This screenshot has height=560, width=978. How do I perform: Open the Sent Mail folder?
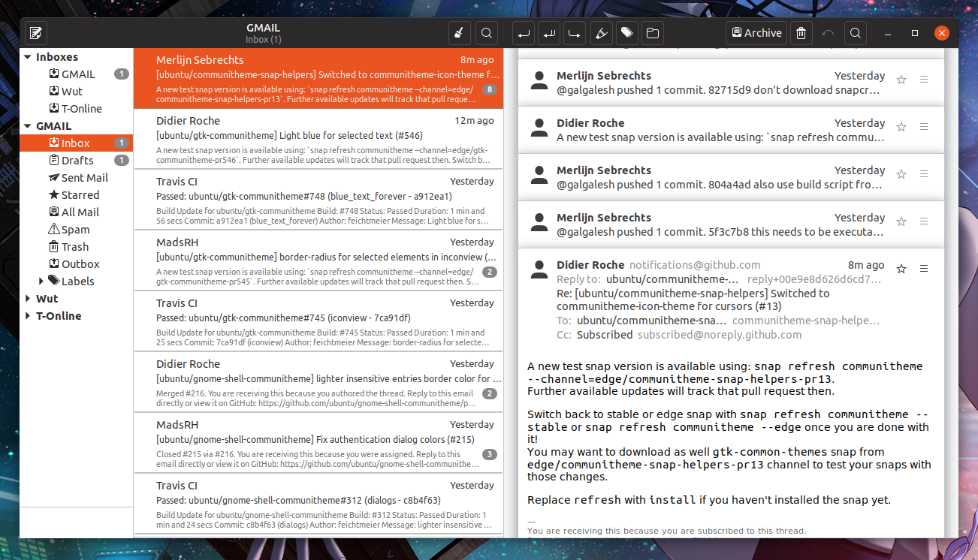tap(76, 178)
